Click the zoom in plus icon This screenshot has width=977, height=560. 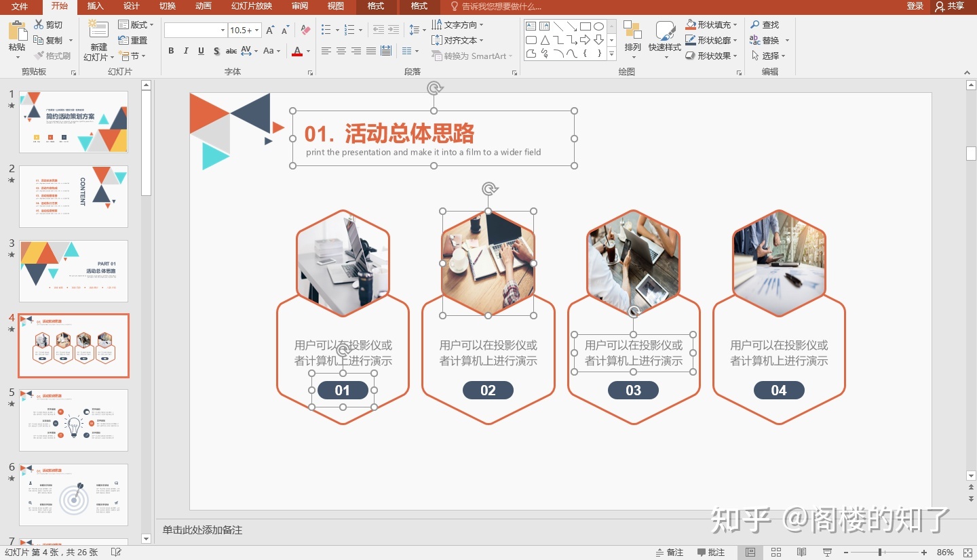(924, 553)
